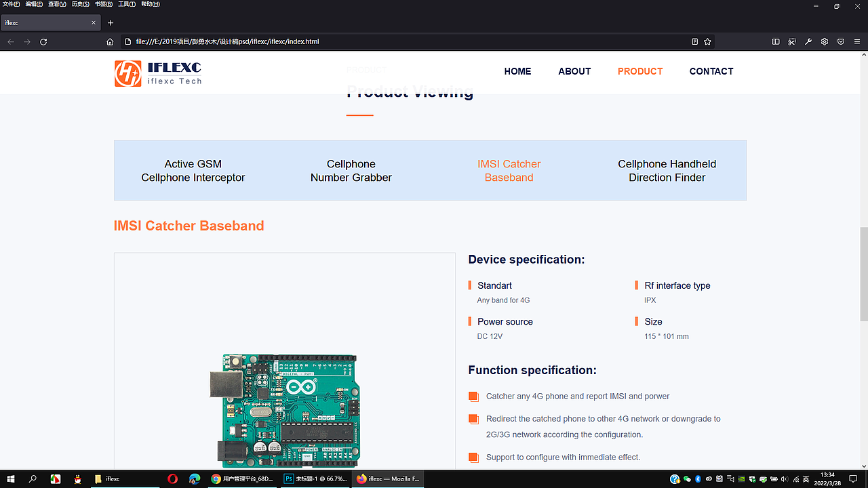Open the 帮助(H) menu

point(151,4)
